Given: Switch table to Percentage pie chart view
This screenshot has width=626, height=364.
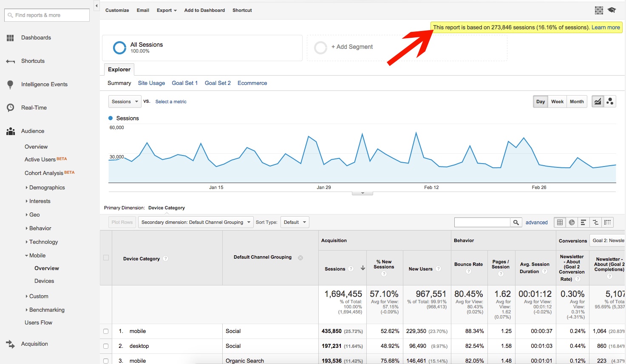Looking at the screenshot, I should 571,222.
